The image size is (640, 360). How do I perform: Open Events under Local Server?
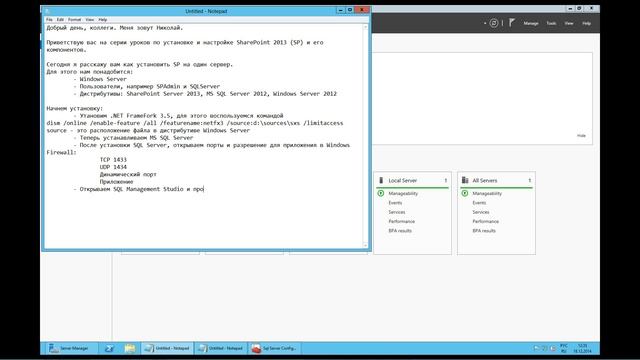pos(395,203)
